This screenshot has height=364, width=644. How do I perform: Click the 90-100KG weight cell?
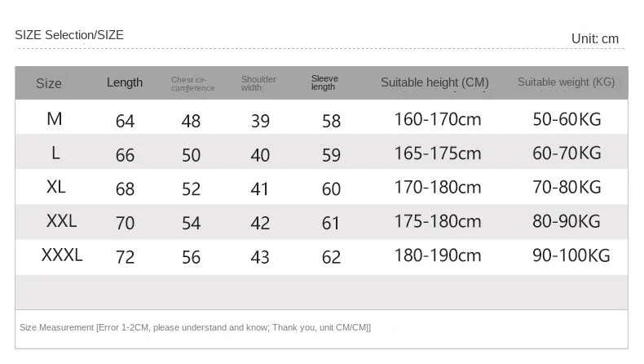tap(571, 255)
